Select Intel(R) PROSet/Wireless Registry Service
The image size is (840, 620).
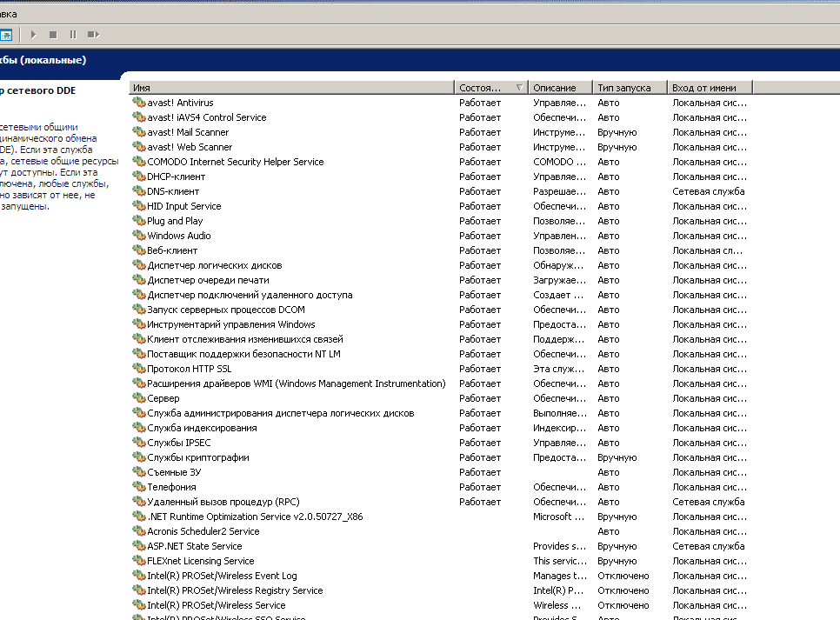click(x=235, y=590)
